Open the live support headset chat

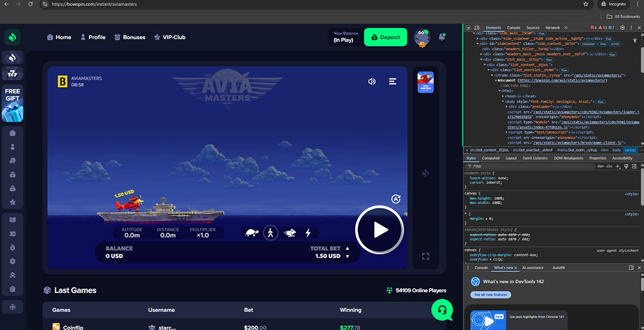tap(442, 310)
